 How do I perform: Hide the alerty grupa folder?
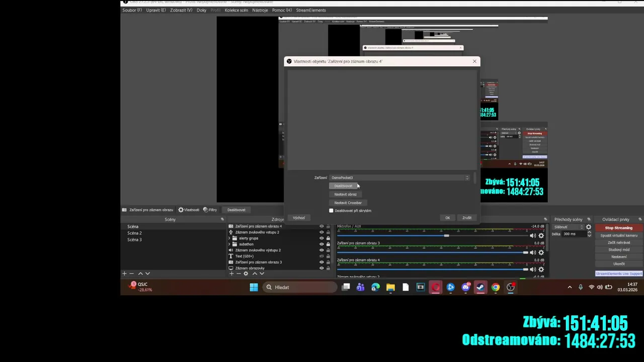[321, 238]
